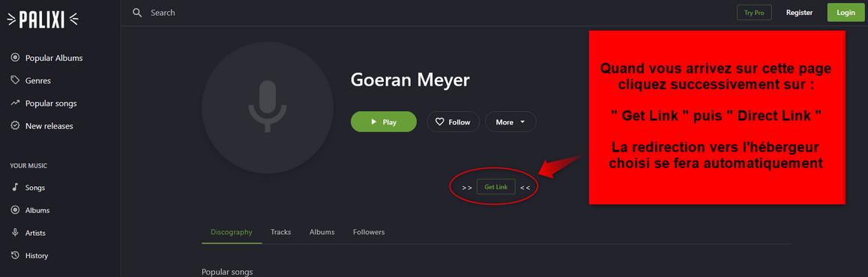Click the Palixi logo

[43, 20]
